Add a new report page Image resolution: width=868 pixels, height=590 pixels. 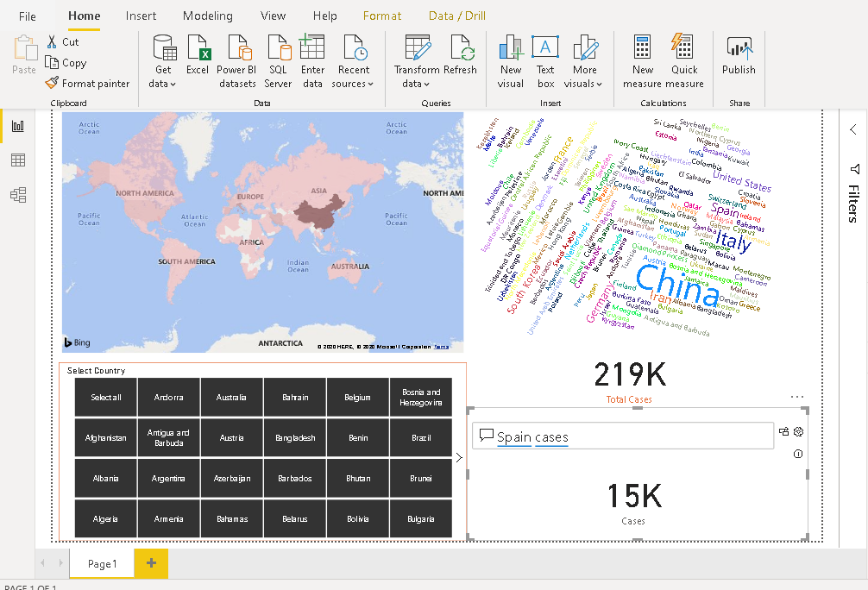pyautogui.click(x=151, y=563)
